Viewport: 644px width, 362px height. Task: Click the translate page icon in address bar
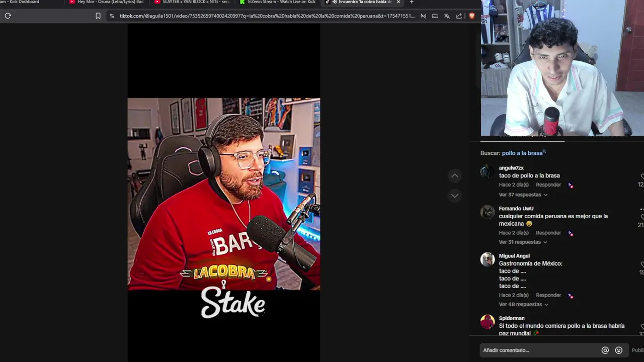pos(447,16)
